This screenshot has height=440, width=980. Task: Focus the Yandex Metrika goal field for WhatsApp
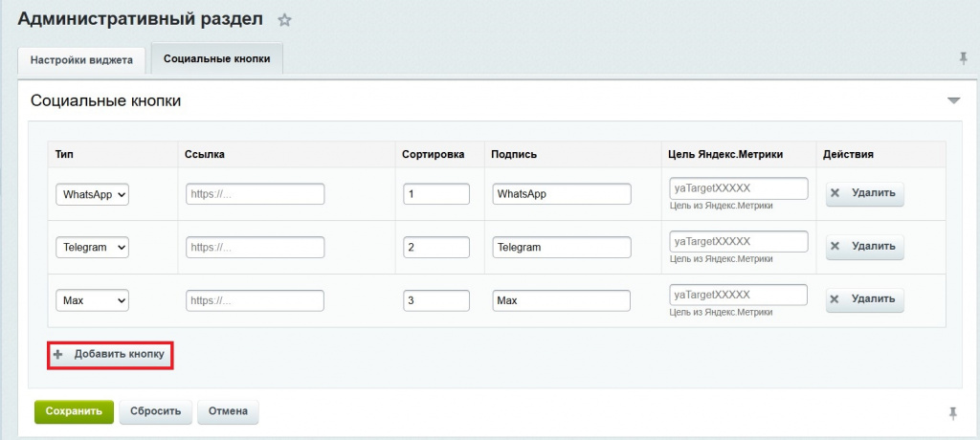coord(738,188)
